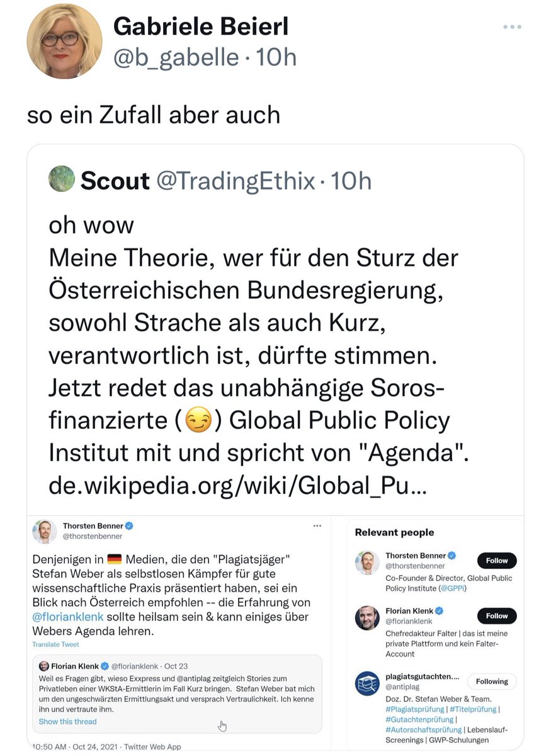Toggle the Following button for plagiatsgutachten
Screen dimensions: 551x756
pyautogui.click(x=492, y=681)
